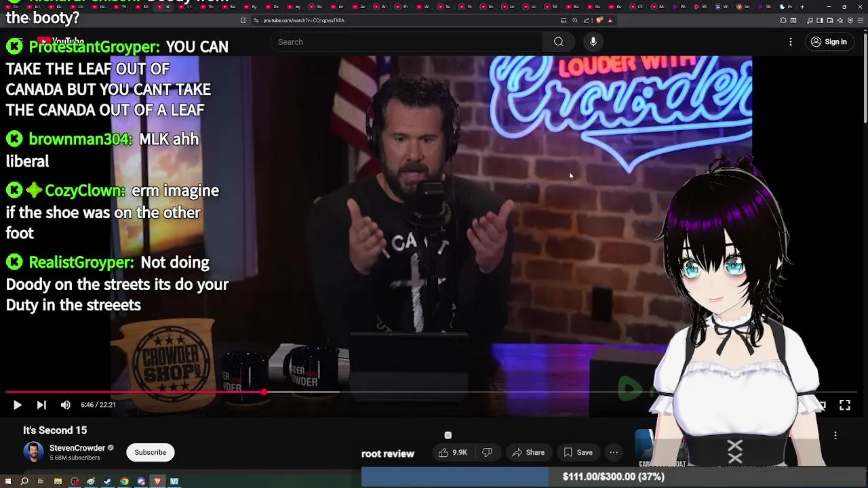
Task: Open Brave VPN shield icon in toolbar
Action: [850, 20]
